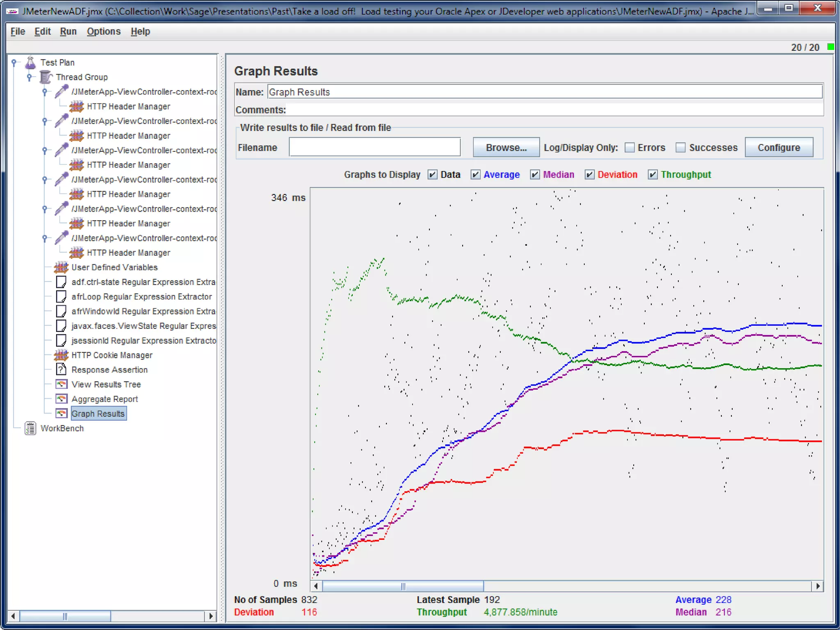Select the User Defined Variables icon
The height and width of the screenshot is (630, 840).
pos(61,267)
